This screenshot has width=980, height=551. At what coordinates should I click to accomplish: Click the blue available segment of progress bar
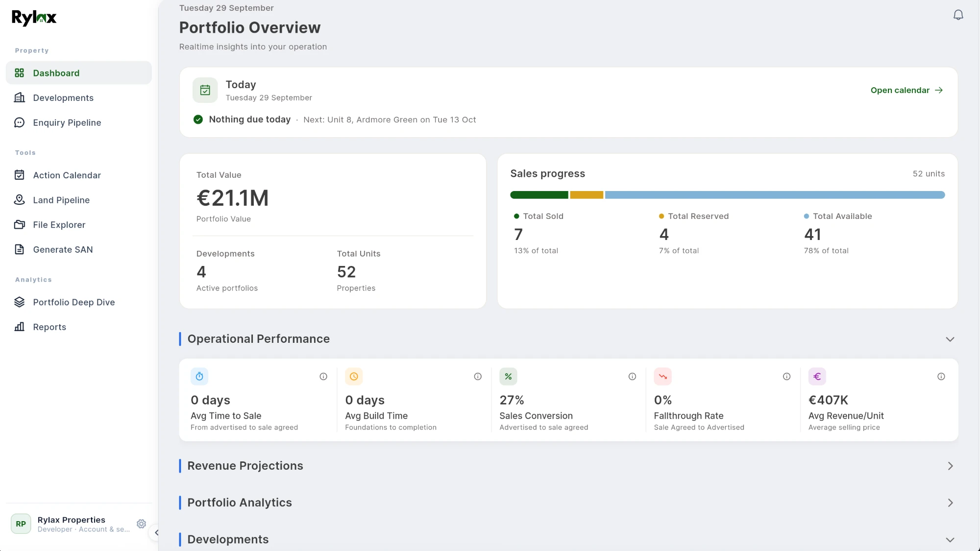pyautogui.click(x=775, y=195)
